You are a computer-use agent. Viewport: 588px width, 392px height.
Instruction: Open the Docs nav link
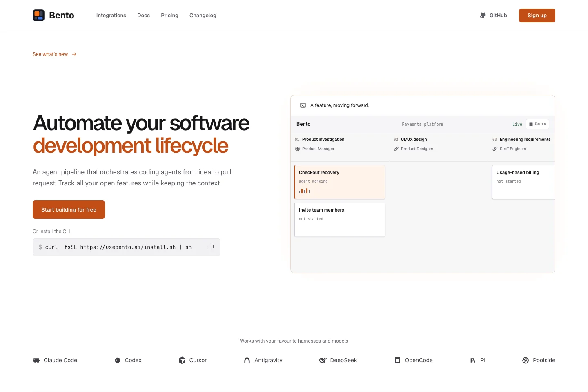144,16
